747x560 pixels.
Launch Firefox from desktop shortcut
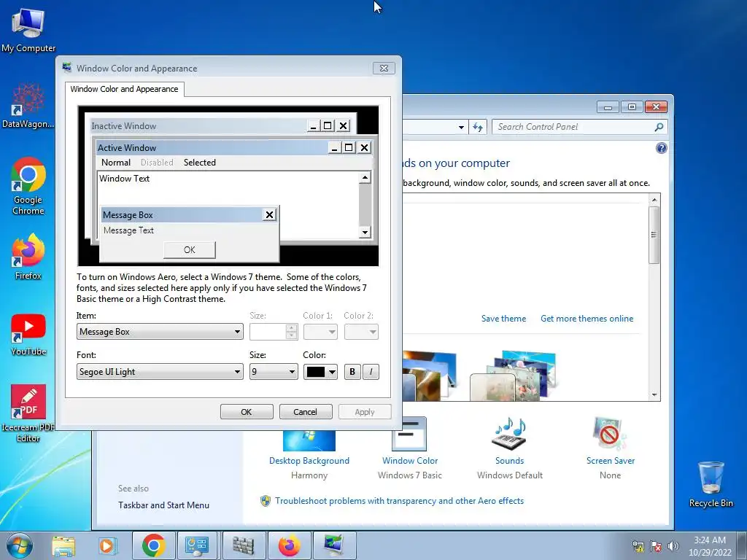pyautogui.click(x=28, y=256)
